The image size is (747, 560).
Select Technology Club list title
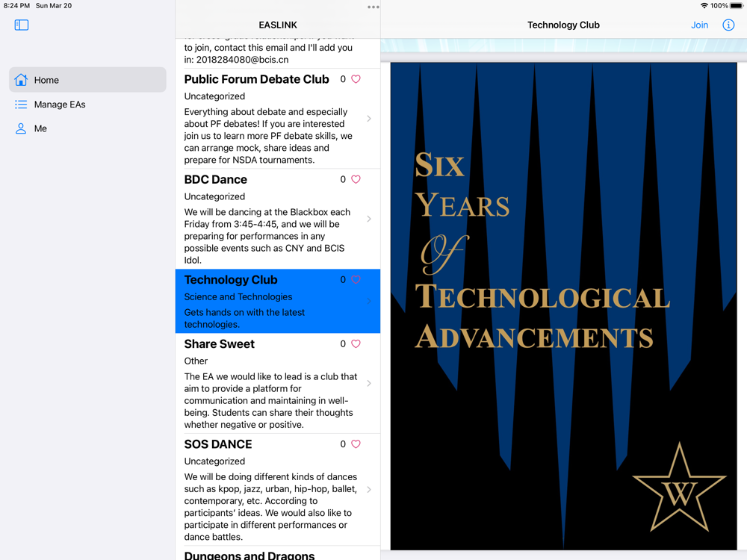coord(231,279)
